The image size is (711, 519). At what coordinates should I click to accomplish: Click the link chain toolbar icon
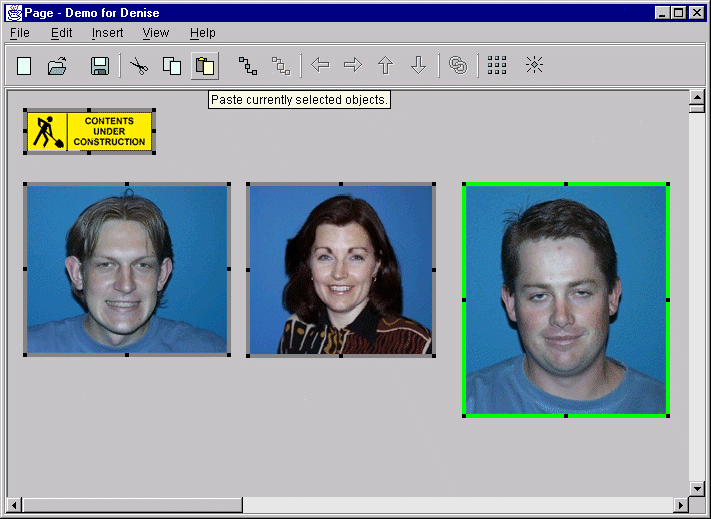(x=458, y=66)
